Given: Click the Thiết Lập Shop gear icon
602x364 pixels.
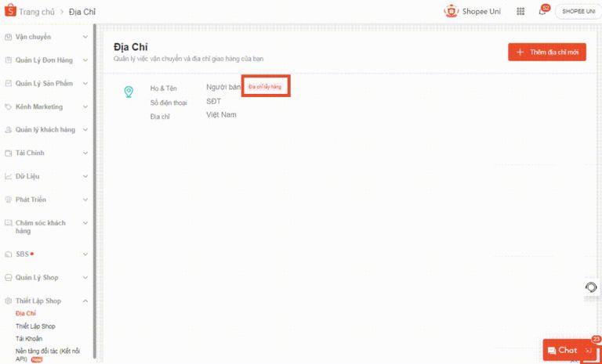Looking at the screenshot, I should tap(8, 301).
